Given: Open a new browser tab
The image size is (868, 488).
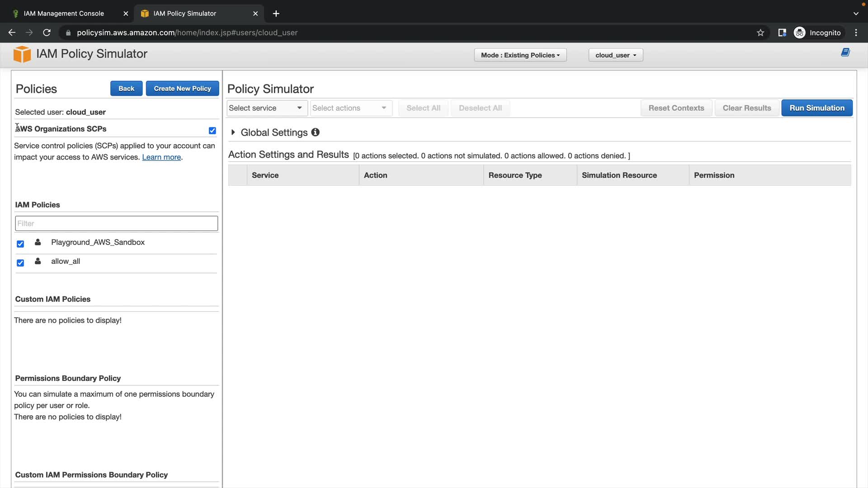Looking at the screenshot, I should [x=276, y=14].
